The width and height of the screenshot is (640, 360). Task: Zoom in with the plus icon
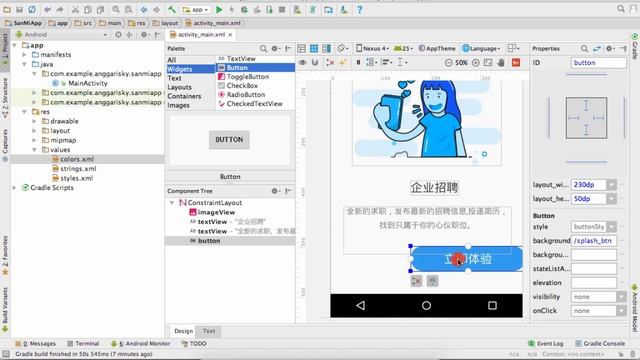pos(476,62)
